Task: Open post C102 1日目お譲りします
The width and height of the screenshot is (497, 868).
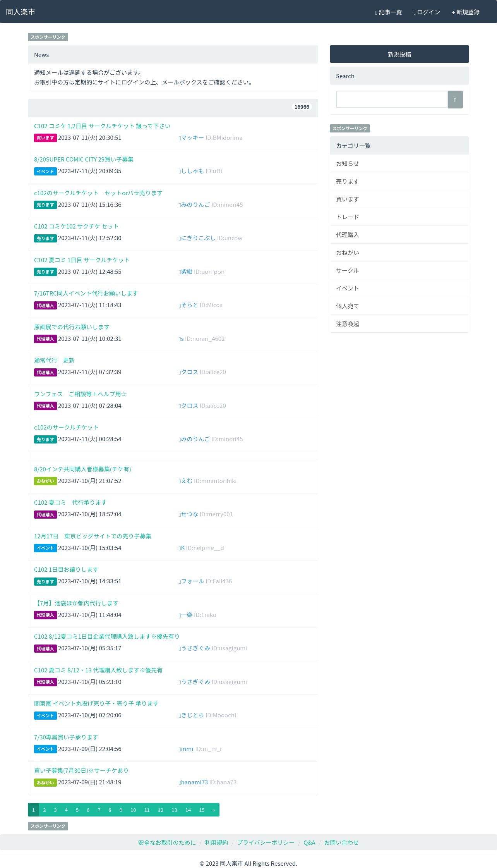Action: 66,569
